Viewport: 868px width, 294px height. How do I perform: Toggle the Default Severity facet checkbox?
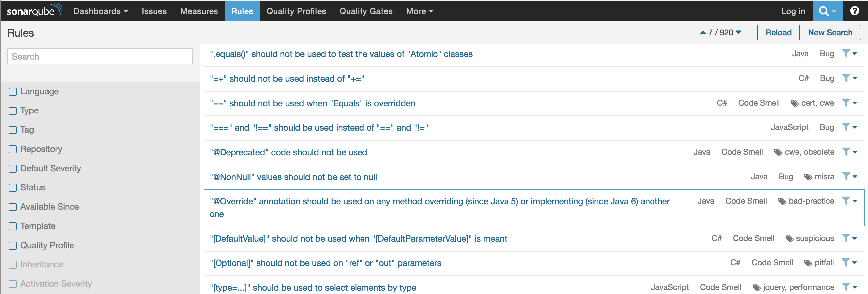[13, 169]
